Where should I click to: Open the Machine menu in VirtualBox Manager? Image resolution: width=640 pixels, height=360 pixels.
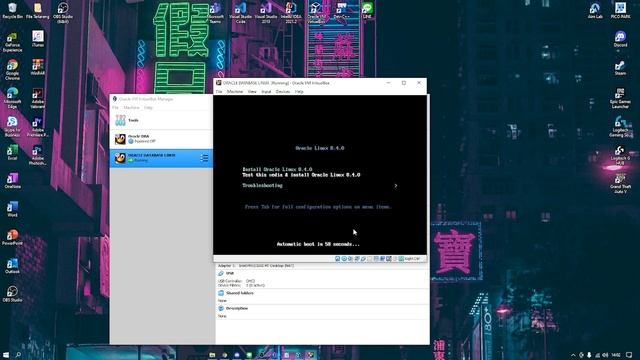coord(131,108)
